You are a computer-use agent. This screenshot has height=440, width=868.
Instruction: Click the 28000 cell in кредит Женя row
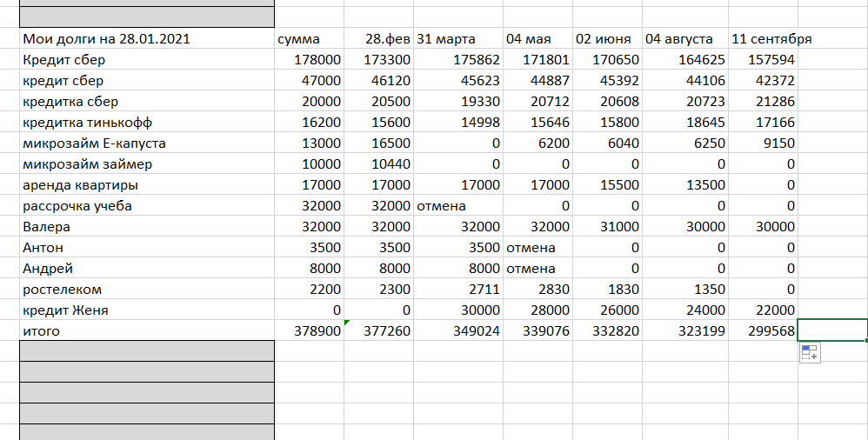(537, 310)
